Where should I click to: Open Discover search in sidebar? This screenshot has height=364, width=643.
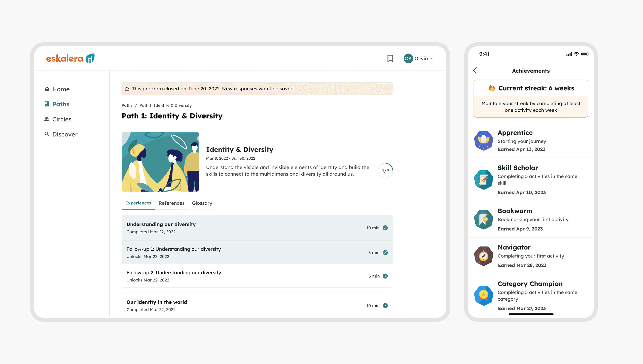pyautogui.click(x=64, y=134)
